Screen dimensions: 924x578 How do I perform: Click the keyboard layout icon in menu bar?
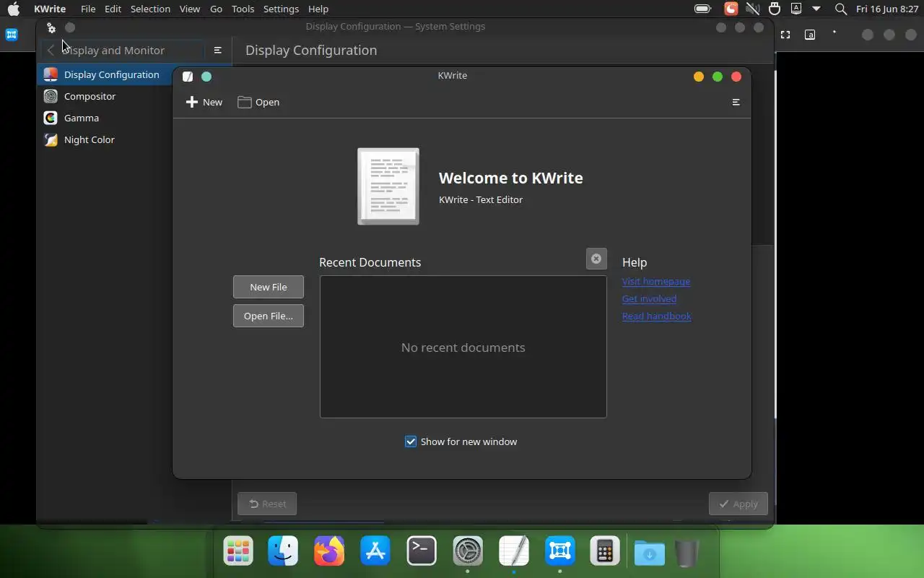[x=796, y=9]
